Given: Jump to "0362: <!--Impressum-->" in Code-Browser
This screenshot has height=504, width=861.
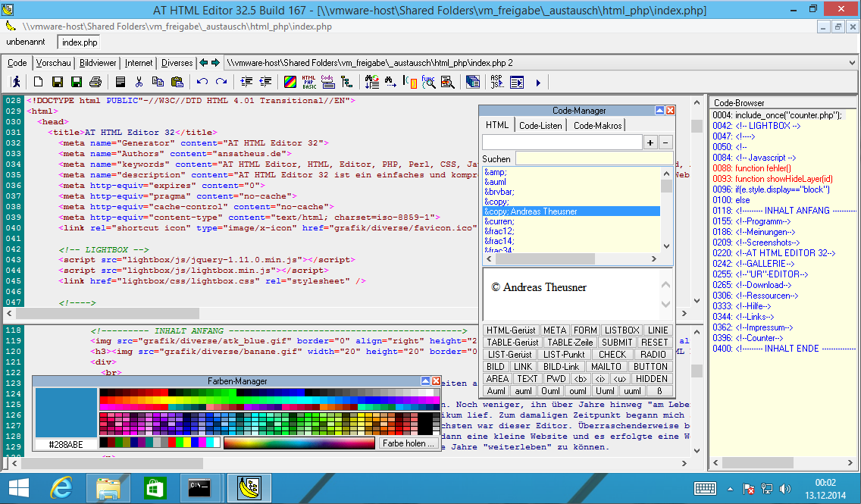Looking at the screenshot, I should pyautogui.click(x=753, y=327).
